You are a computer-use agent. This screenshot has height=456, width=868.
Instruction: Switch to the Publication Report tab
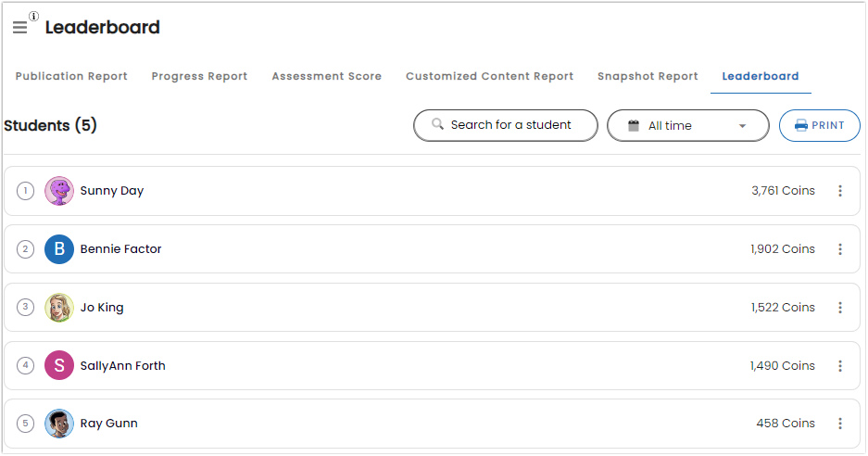click(71, 76)
